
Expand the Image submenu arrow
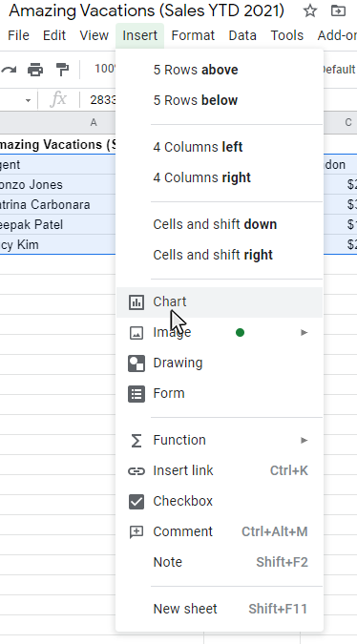click(x=304, y=333)
